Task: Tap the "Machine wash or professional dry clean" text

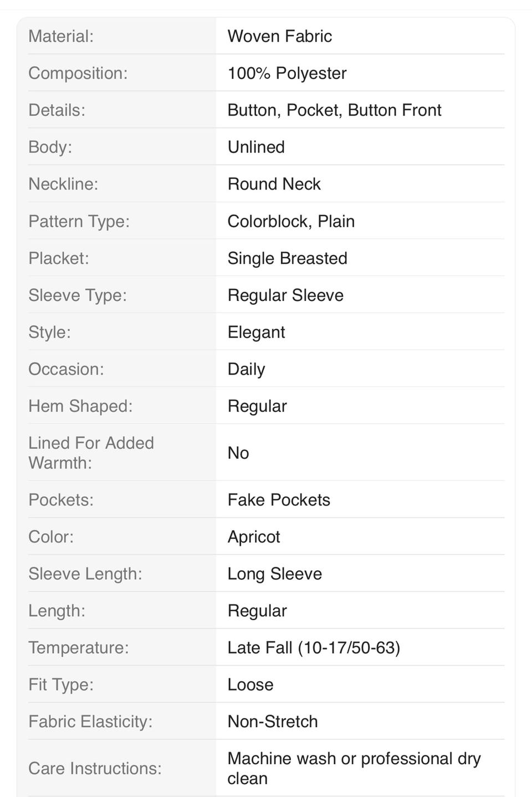Action: [x=354, y=768]
